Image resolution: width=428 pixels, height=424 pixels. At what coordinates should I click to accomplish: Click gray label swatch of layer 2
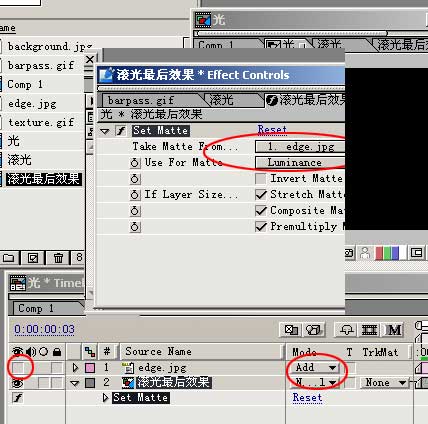[90, 383]
